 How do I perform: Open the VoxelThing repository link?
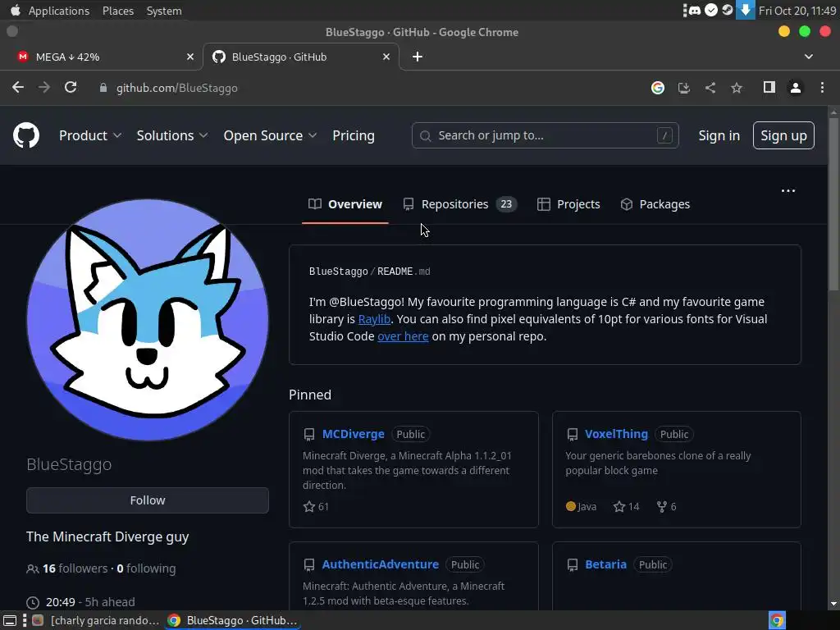[616, 434]
